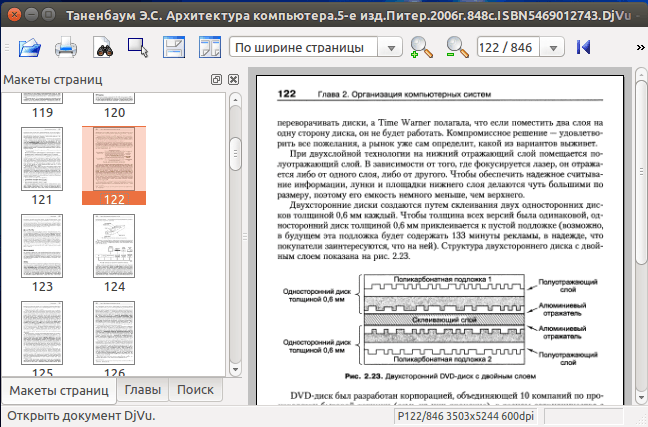The image size is (648, 427).
Task: Click the '122 / 846' page field
Action: (x=508, y=48)
